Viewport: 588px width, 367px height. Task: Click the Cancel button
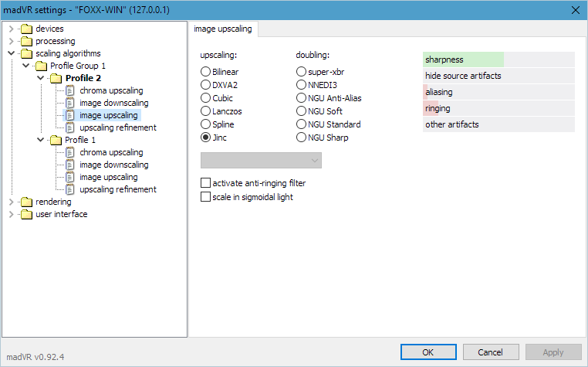pyautogui.click(x=491, y=352)
